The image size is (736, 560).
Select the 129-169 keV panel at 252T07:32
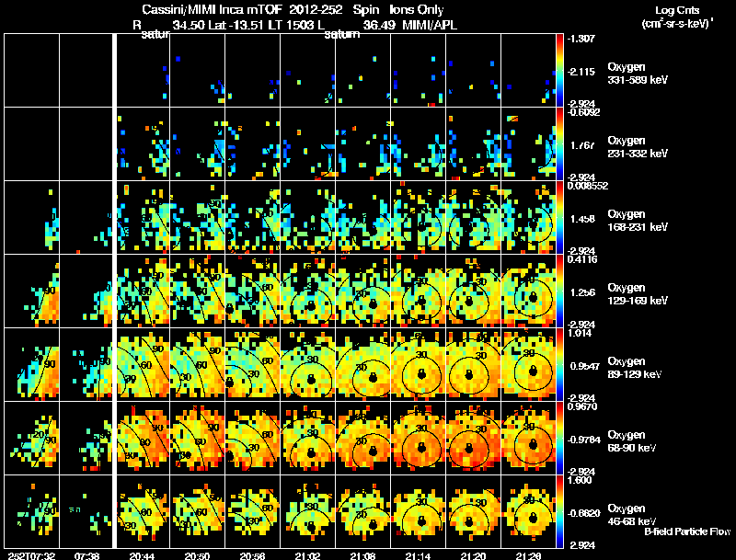point(31,291)
